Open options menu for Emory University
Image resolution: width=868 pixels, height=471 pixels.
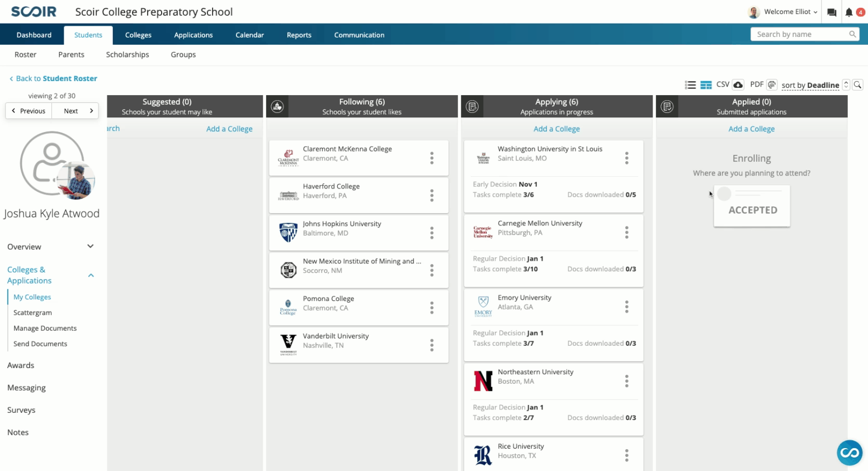(626, 307)
